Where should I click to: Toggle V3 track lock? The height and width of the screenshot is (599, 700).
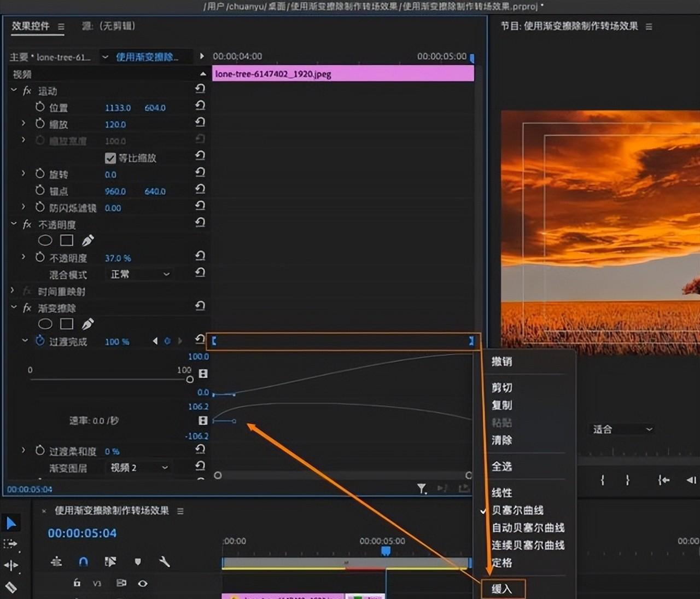point(77,583)
